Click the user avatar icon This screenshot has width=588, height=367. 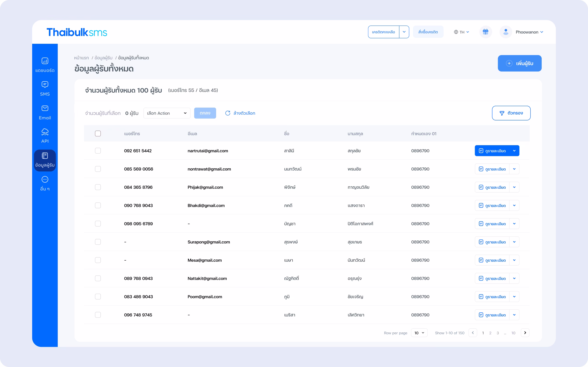(506, 32)
